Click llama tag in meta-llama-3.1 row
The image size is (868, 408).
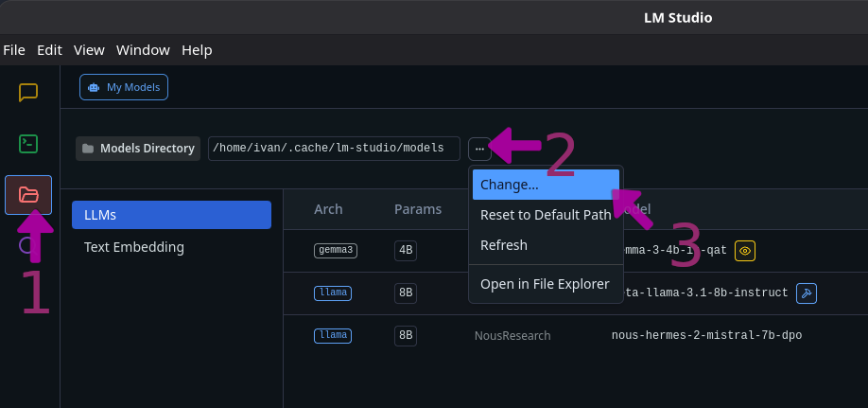(333, 293)
